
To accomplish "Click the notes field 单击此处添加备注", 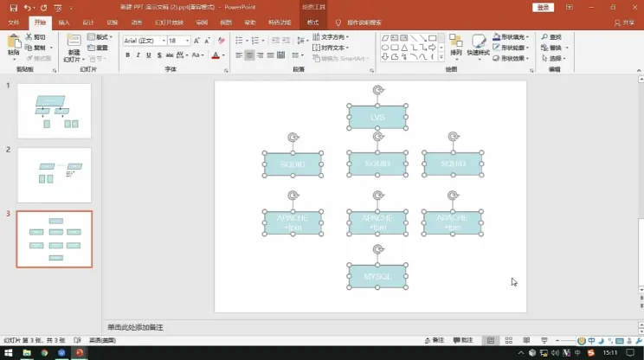I will [x=136, y=327].
